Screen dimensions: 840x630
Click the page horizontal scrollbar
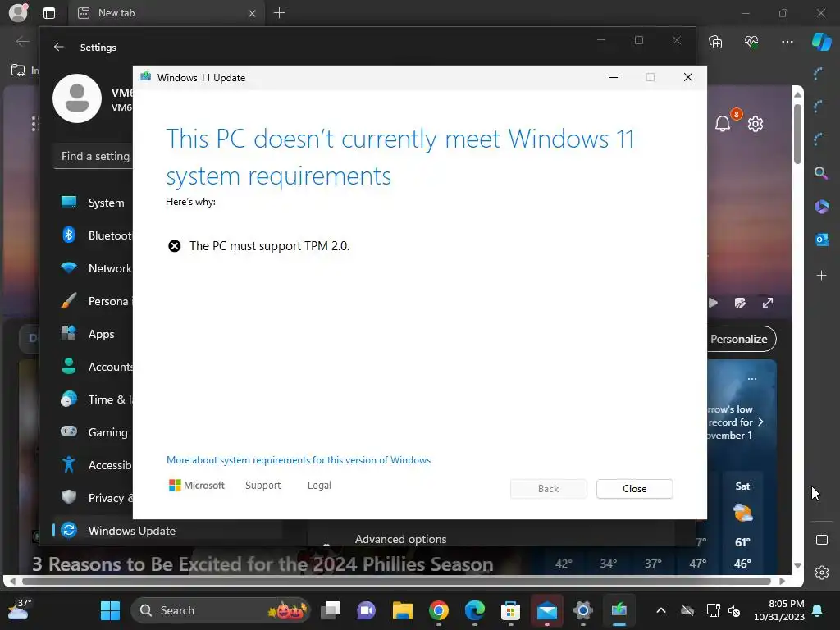tap(396, 581)
